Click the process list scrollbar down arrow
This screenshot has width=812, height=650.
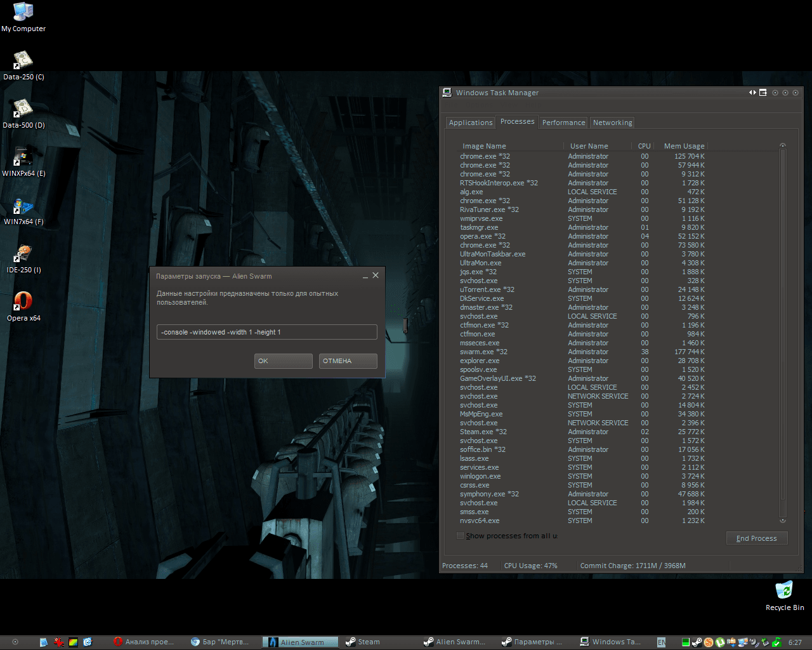(x=783, y=521)
